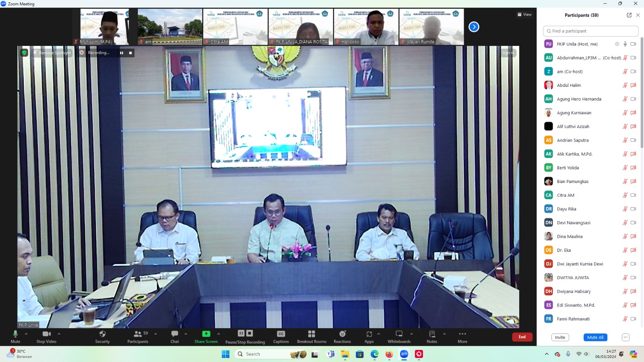Image resolution: width=644 pixels, height=362 pixels.
Task: Expand Share Screen options arrow
Action: click(x=219, y=334)
